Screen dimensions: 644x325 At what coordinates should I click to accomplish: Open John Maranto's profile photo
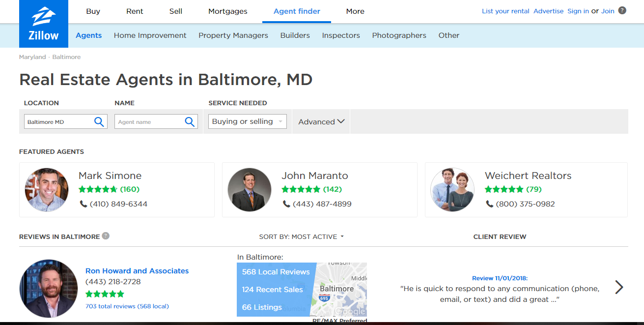pyautogui.click(x=250, y=190)
